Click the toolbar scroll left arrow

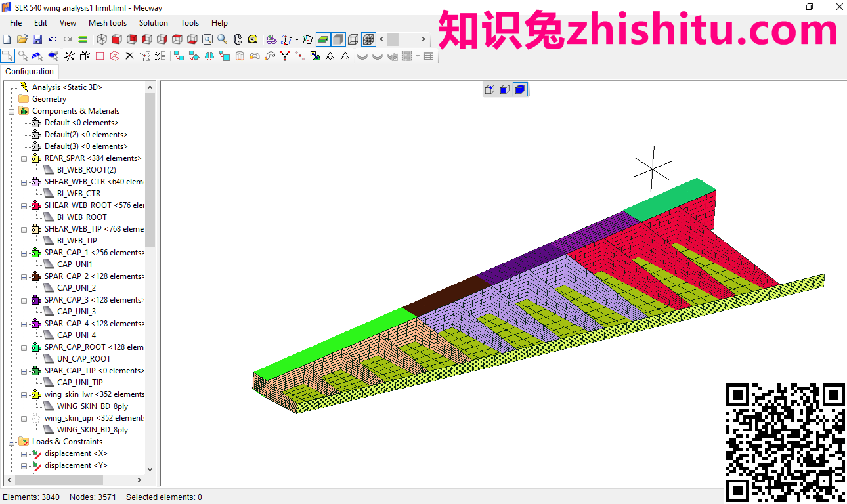(x=381, y=39)
